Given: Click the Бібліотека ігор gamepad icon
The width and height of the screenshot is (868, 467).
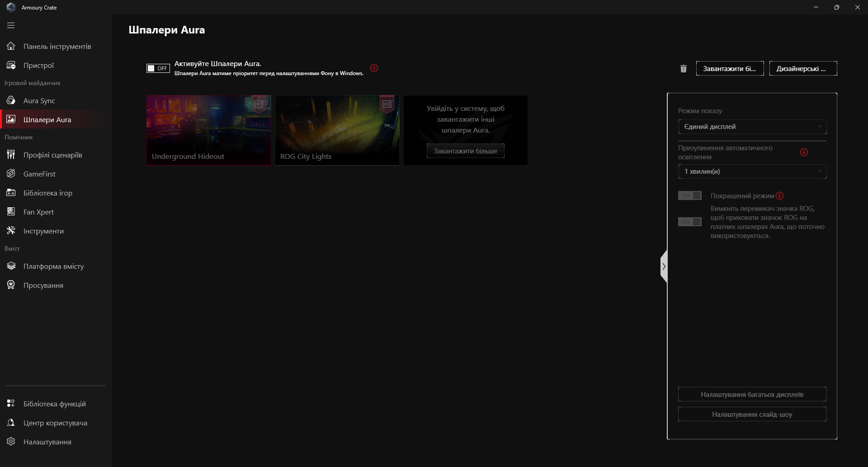Looking at the screenshot, I should point(11,193).
